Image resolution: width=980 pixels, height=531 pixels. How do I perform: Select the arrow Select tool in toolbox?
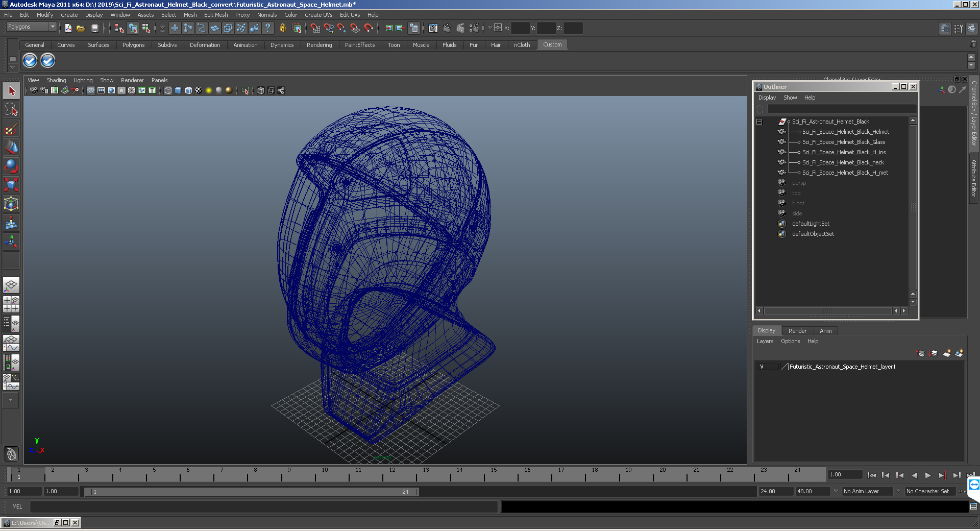point(11,91)
